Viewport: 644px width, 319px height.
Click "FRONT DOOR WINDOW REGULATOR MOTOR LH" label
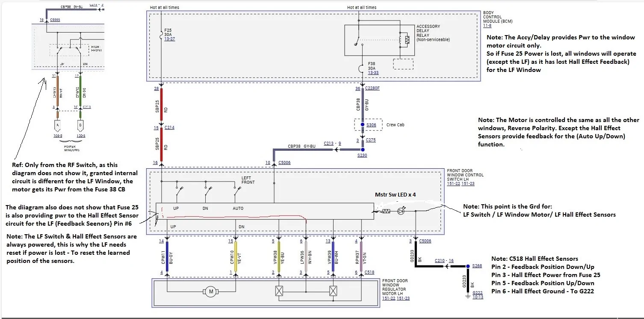pyautogui.click(x=395, y=287)
